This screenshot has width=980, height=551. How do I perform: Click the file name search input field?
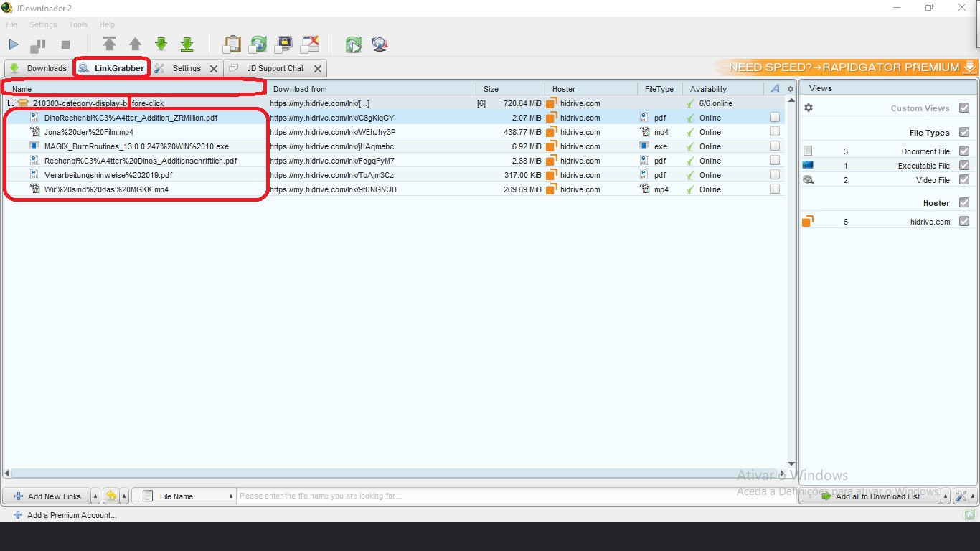[x=517, y=496]
